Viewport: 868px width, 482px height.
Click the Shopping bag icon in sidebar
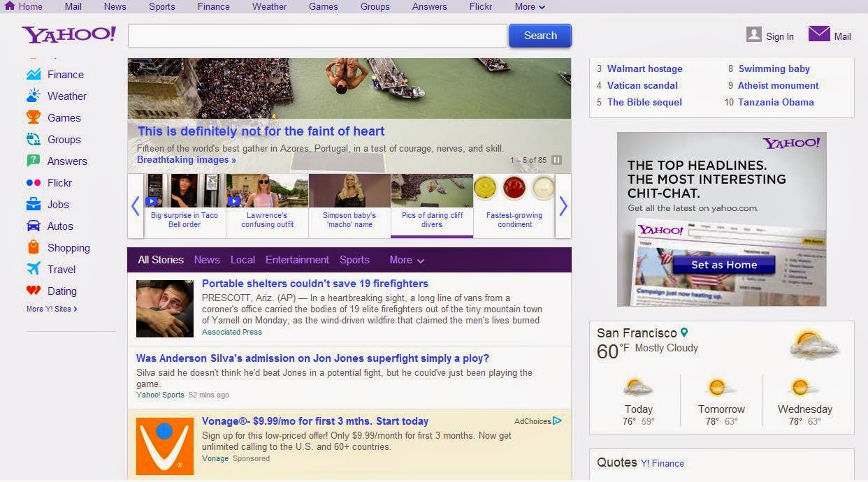[x=34, y=247]
